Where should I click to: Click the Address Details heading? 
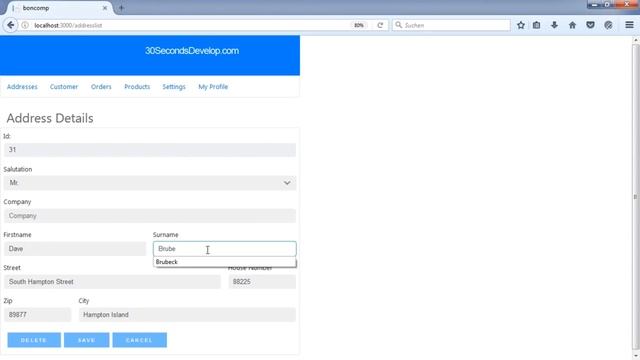[50, 118]
